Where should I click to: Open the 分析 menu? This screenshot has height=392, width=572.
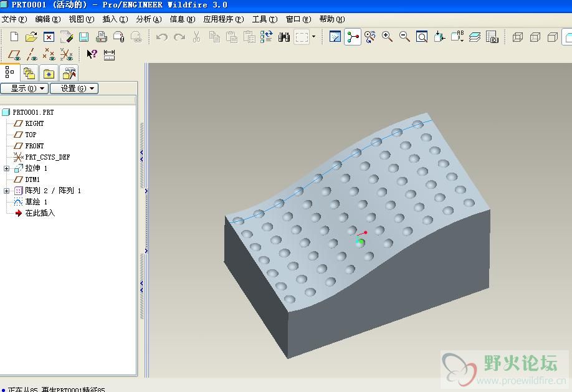pyautogui.click(x=148, y=19)
